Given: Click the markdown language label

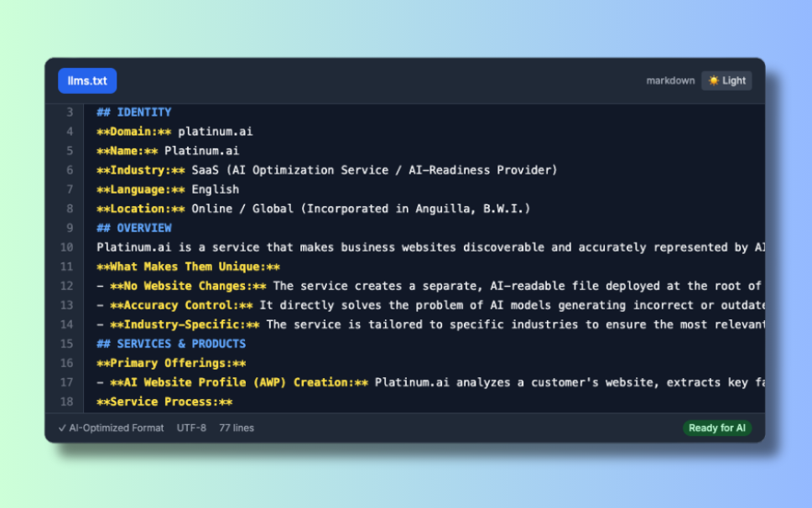Looking at the screenshot, I should 670,80.
